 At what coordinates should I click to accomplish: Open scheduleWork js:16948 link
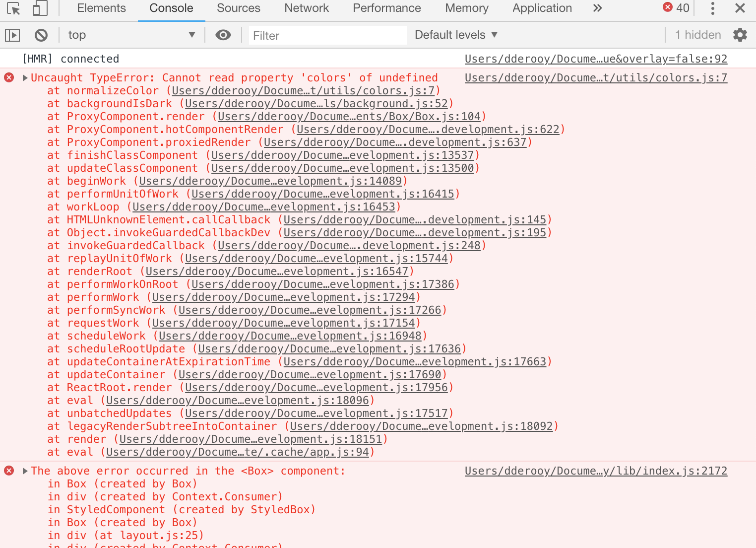click(290, 336)
